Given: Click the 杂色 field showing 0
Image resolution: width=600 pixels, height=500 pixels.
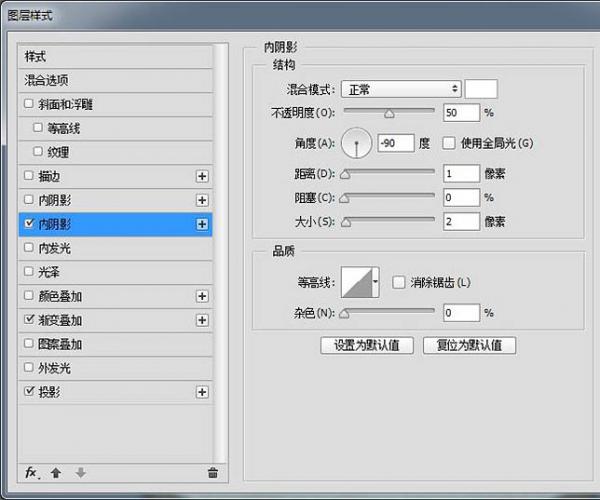Looking at the screenshot, I should 461,313.
